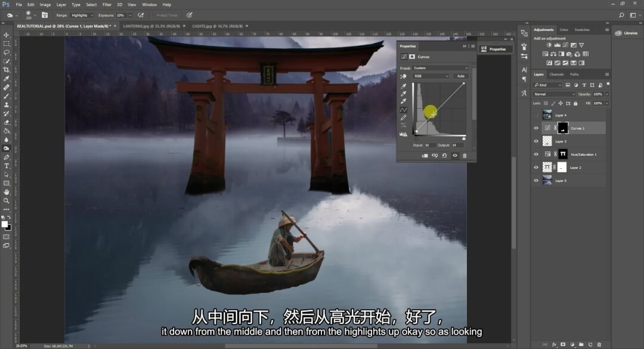Click the on-image adjustment hand tool in Curves
The image size is (644, 349).
point(403,76)
